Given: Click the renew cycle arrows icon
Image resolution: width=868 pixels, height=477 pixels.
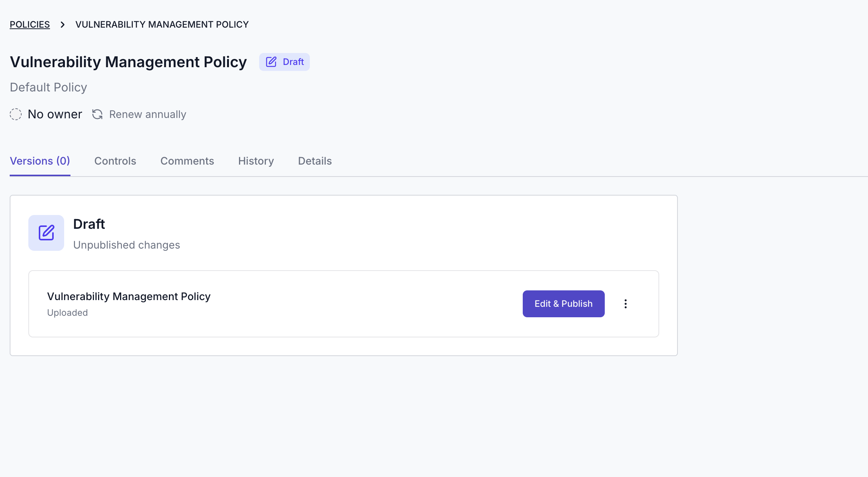Looking at the screenshot, I should 97,114.
